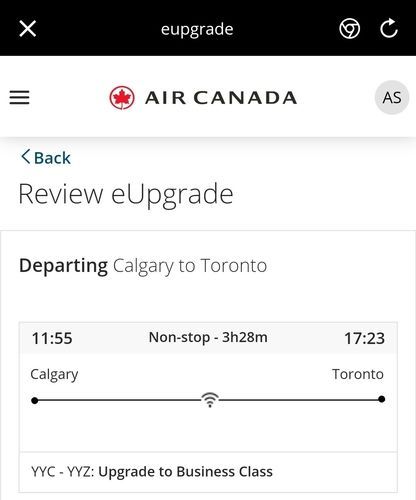Reload the page with refresh icon

click(x=389, y=29)
